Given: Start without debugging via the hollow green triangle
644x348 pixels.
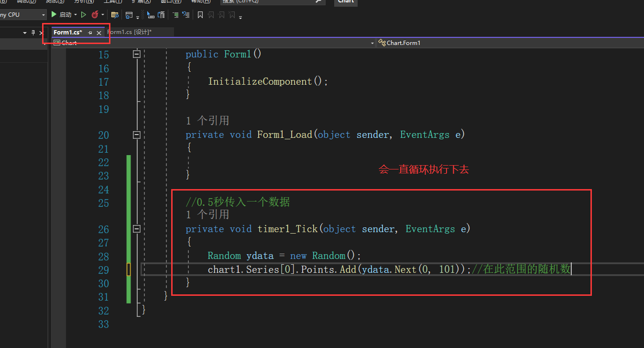Looking at the screenshot, I should click(84, 15).
